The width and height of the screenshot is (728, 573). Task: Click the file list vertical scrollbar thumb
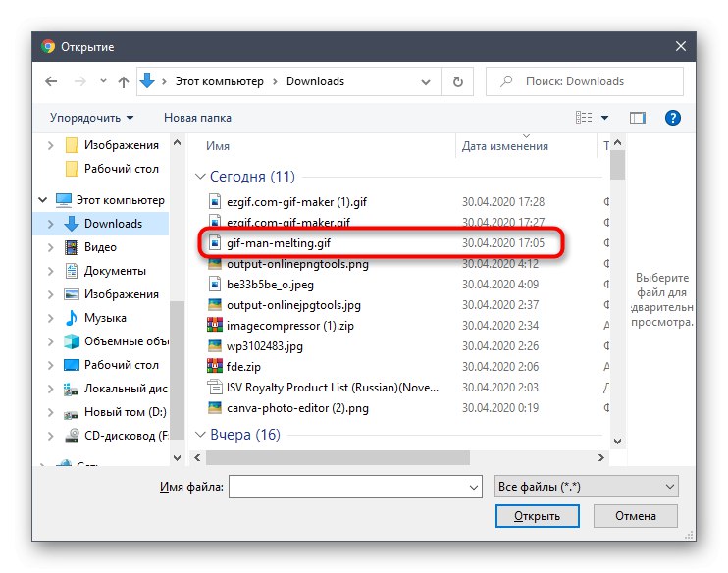tap(617, 165)
